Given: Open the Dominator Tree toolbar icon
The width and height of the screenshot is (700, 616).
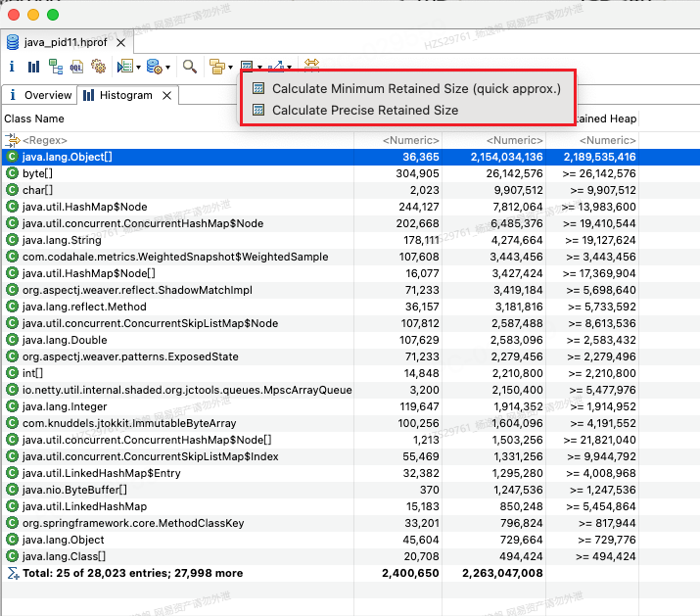Looking at the screenshot, I should click(56, 67).
